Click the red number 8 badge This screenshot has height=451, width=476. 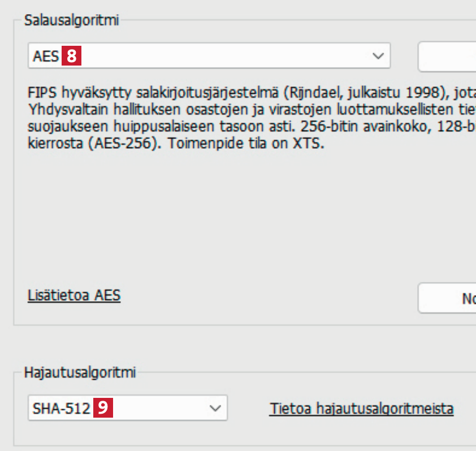pyautogui.click(x=72, y=57)
